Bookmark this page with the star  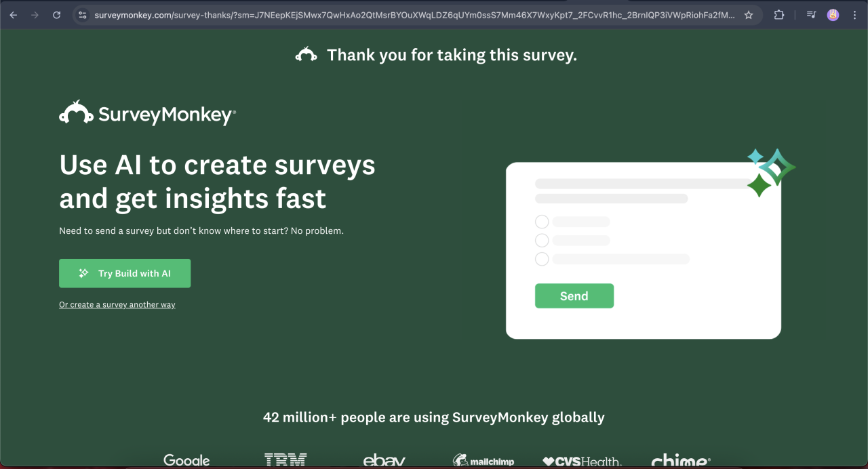(x=749, y=15)
